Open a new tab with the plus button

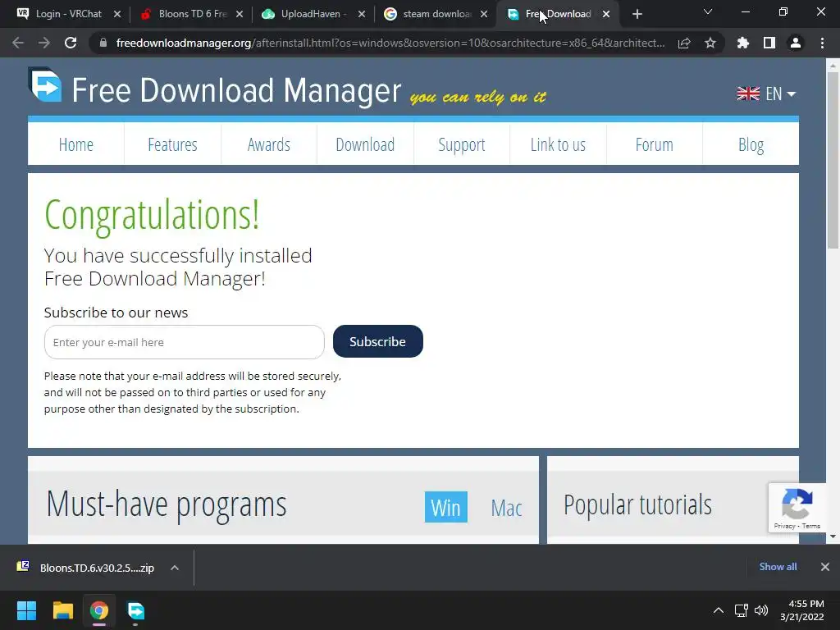(x=637, y=14)
